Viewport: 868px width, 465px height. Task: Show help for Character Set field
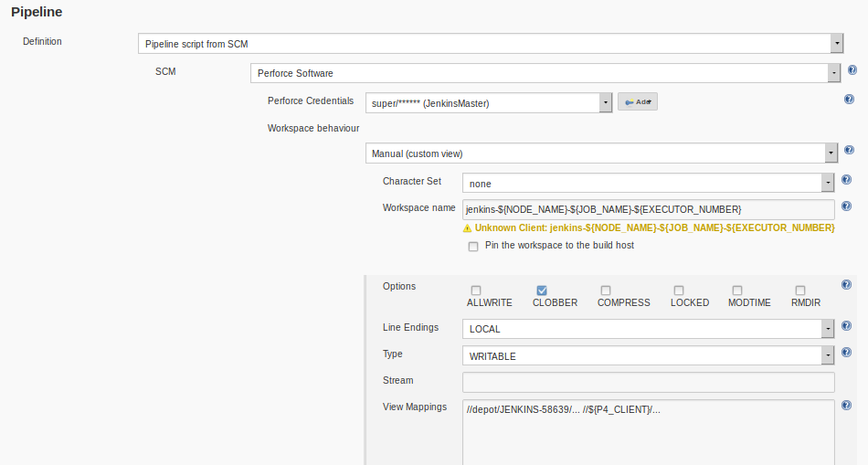(846, 181)
